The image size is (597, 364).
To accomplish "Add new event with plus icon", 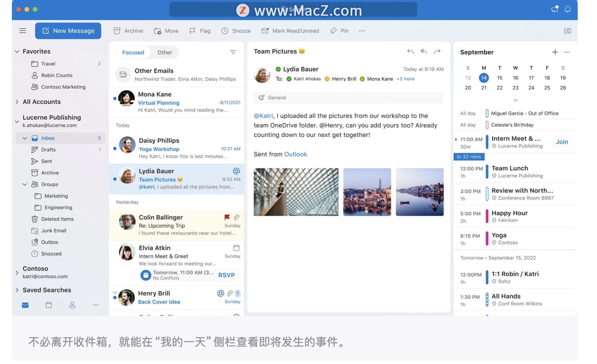I will click(555, 52).
